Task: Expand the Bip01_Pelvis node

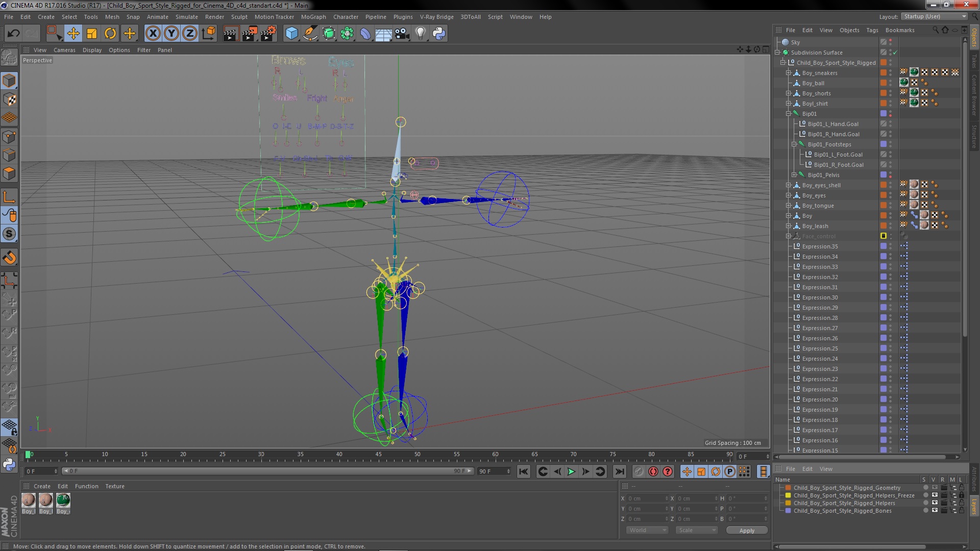Action: (x=794, y=175)
